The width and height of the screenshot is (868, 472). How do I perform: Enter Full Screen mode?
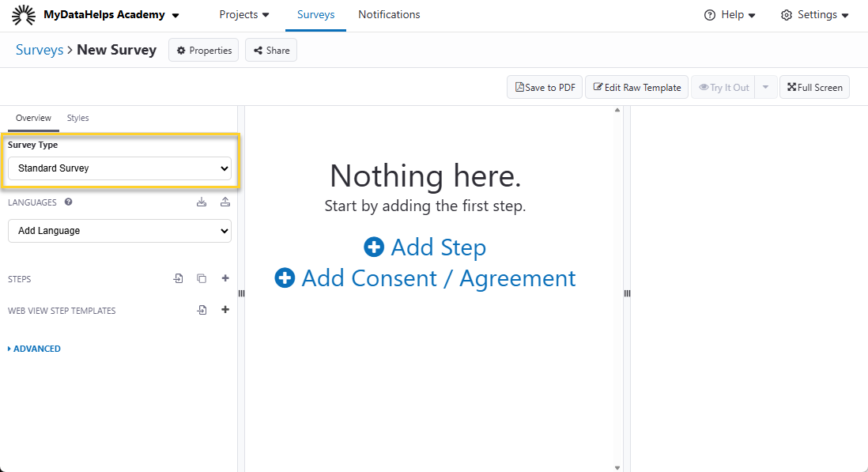(814, 88)
